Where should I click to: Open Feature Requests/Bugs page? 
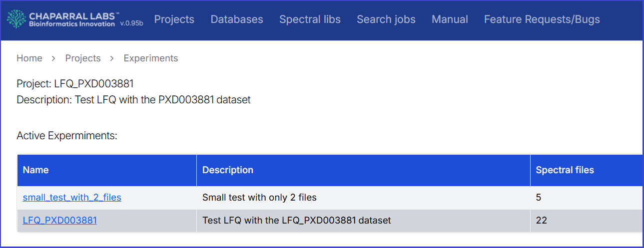(x=542, y=19)
